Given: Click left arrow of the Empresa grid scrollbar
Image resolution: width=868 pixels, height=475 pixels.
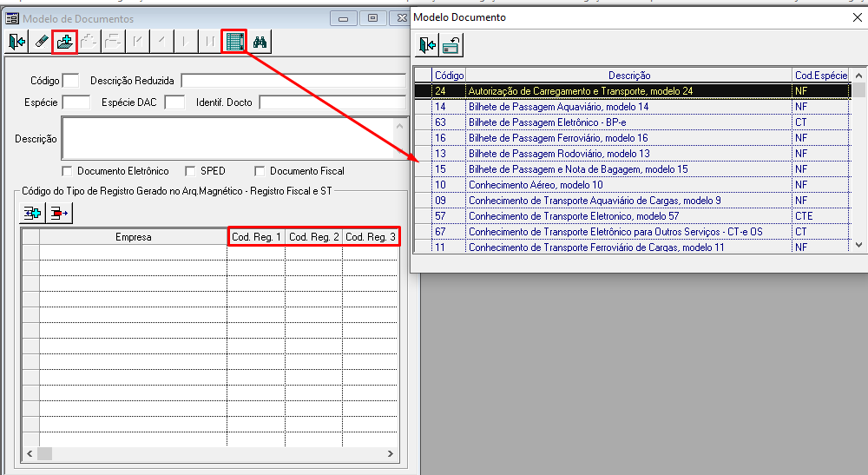Looking at the screenshot, I should [28, 453].
